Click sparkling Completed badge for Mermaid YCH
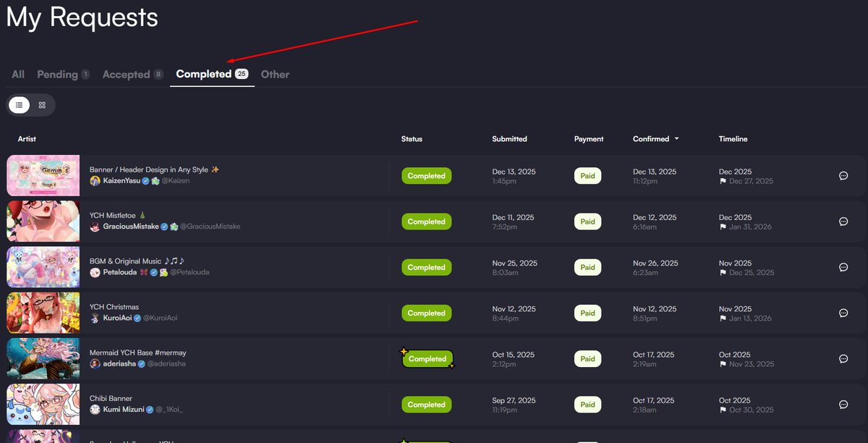The image size is (868, 443). (427, 358)
